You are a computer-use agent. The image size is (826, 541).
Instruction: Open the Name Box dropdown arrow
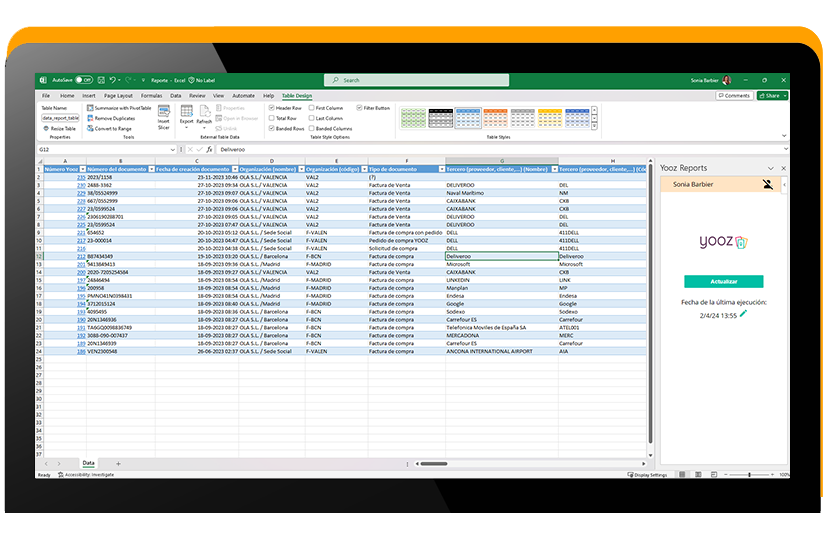point(172,150)
